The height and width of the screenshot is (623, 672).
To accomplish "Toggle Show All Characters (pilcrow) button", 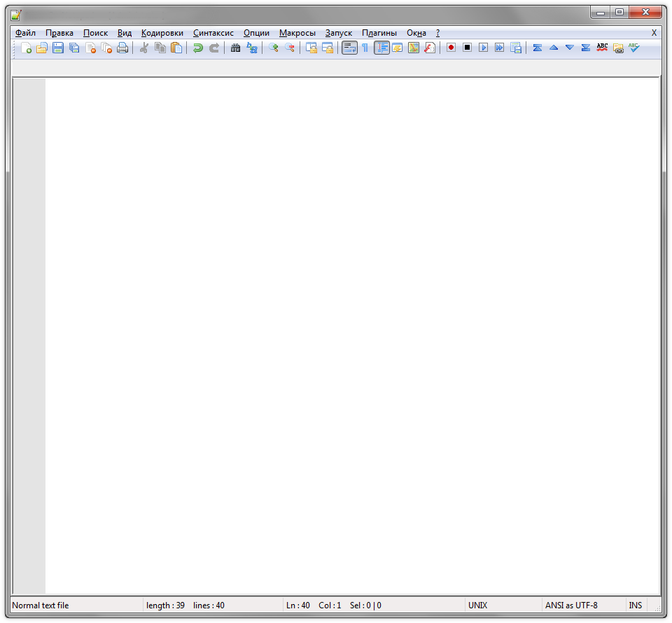I will coord(365,48).
